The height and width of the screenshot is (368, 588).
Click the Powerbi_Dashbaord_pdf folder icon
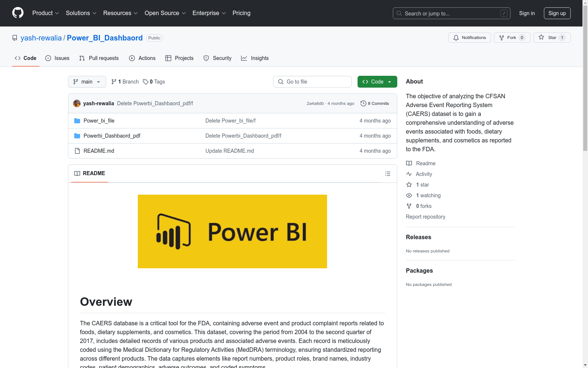77,136
